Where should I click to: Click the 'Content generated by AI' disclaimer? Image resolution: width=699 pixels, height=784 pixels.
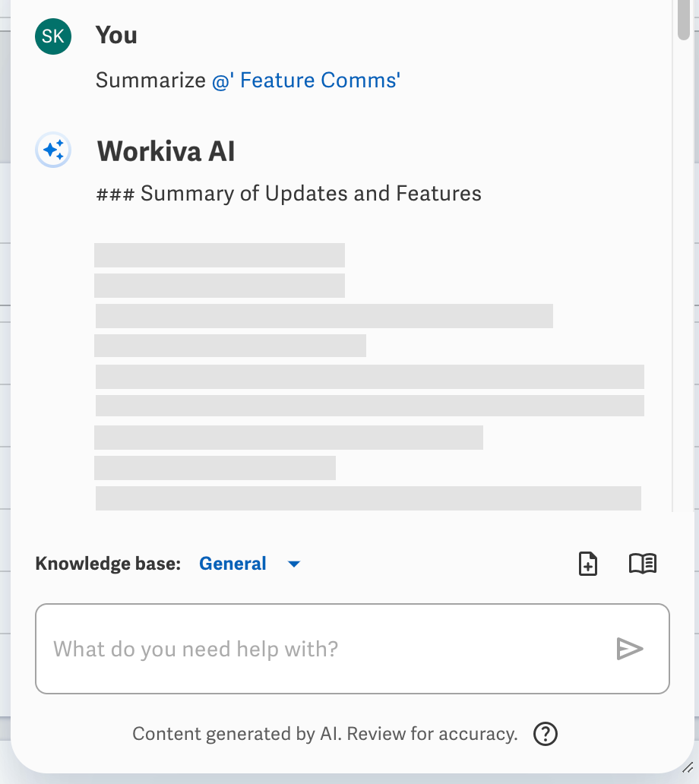click(324, 734)
